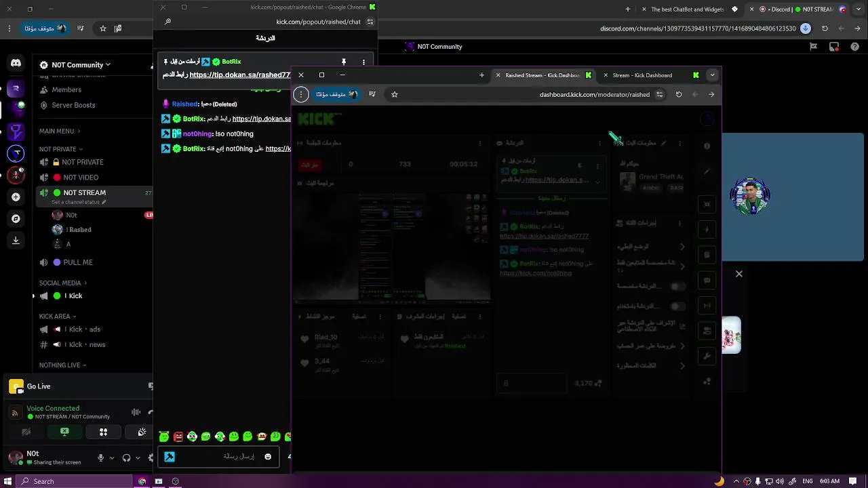The width and height of the screenshot is (868, 488).
Task: Open kebab menu on pinned Kick chat message
Action: click(x=363, y=62)
